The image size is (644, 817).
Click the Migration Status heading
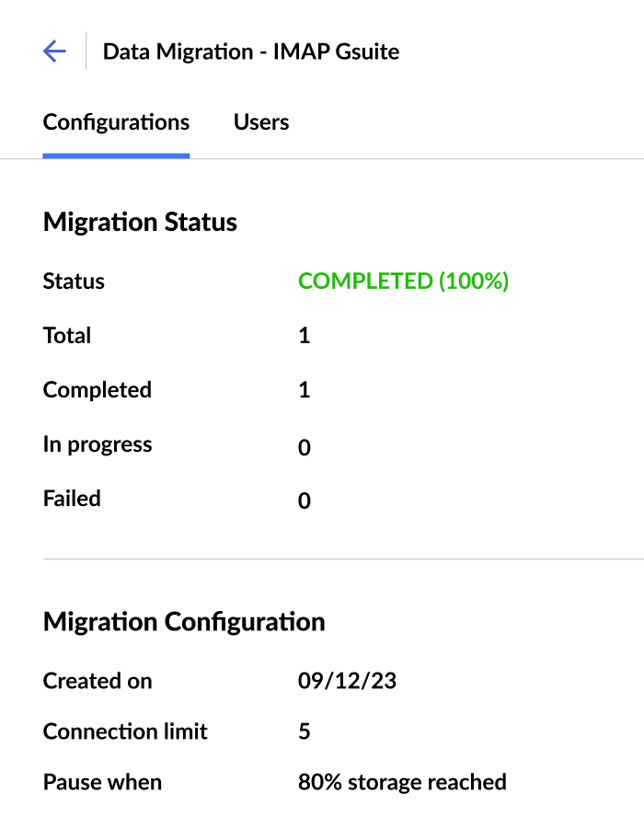point(140,222)
